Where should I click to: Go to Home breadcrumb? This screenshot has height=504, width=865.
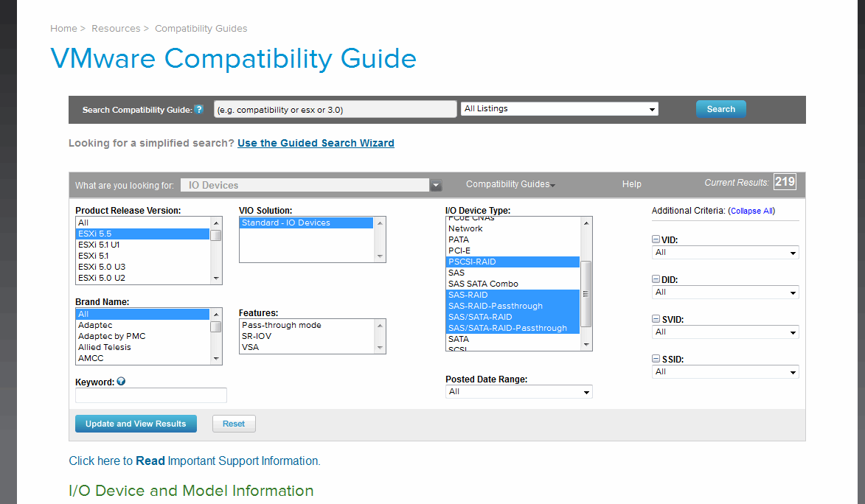click(63, 28)
